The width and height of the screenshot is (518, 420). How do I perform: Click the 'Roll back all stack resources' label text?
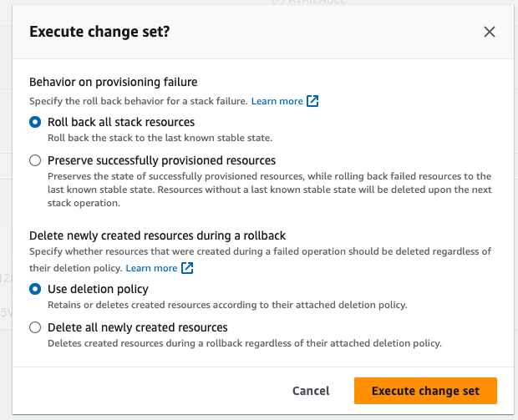click(121, 122)
